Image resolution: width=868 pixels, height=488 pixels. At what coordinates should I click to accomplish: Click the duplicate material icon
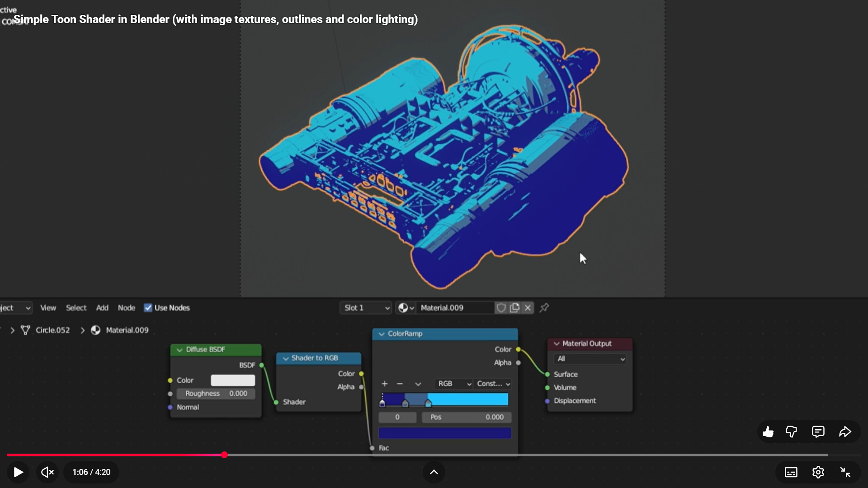(x=514, y=308)
